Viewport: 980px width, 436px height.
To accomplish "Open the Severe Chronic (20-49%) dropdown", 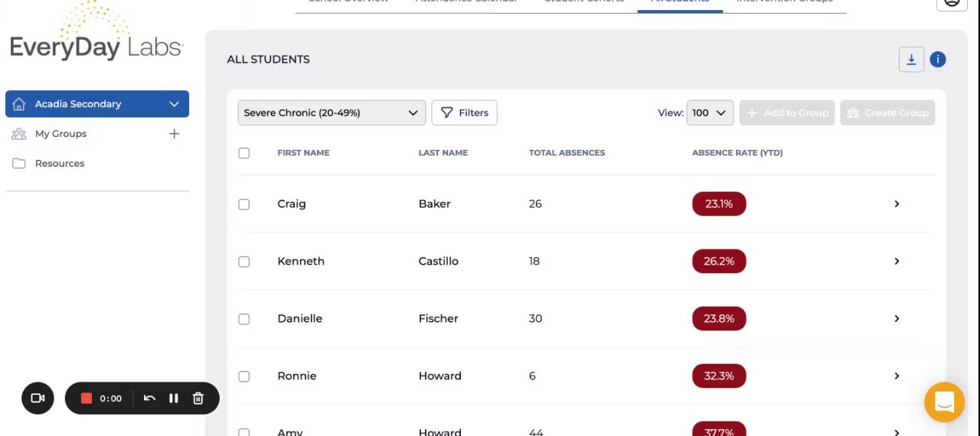I will pos(331,112).
